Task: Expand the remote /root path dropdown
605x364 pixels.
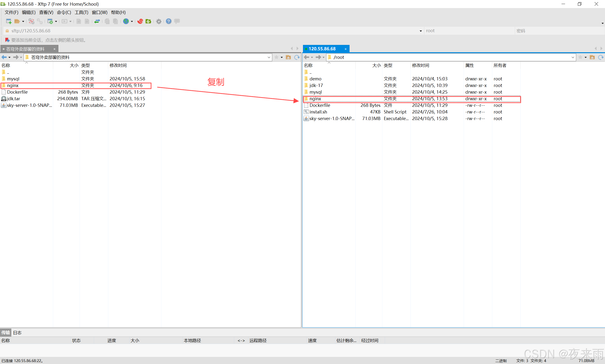Action: 573,57
